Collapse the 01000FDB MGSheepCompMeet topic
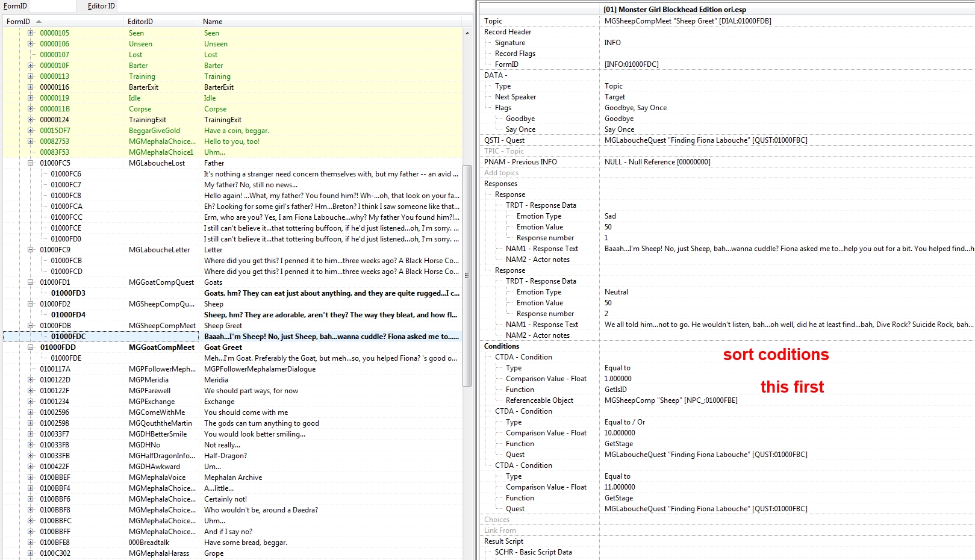The height and width of the screenshot is (560, 975). 30,326
